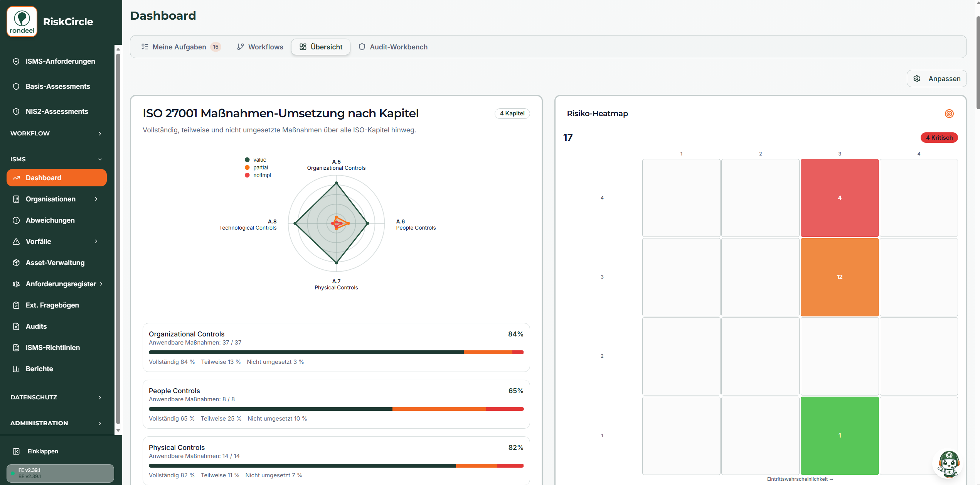Viewport: 980px width, 485px height.
Task: Switch to the Meine Aufgaben tab
Action: [181, 47]
